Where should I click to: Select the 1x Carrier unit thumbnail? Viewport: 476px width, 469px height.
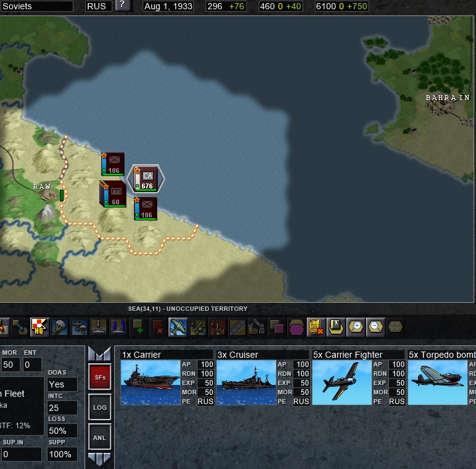pos(151,382)
